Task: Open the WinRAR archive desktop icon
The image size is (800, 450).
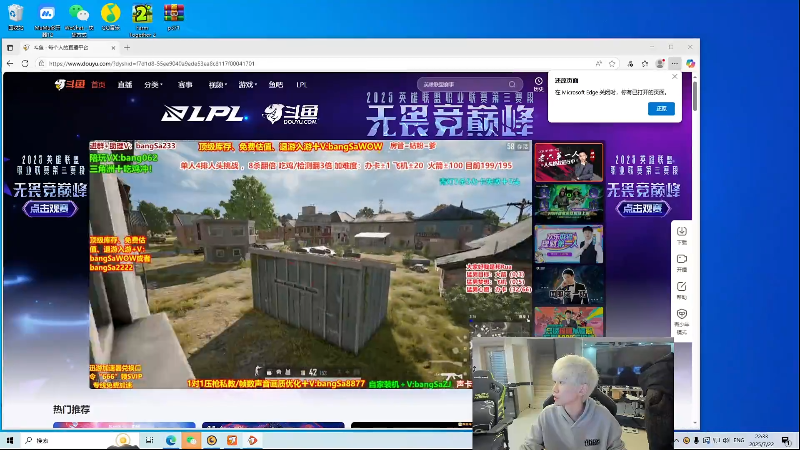Action: tap(174, 17)
